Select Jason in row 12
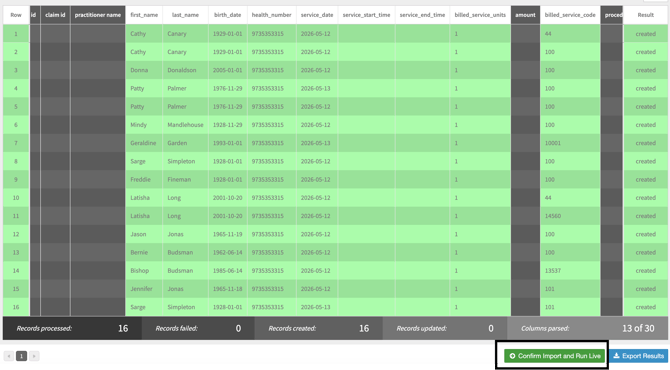The height and width of the screenshot is (370, 670). (x=138, y=234)
